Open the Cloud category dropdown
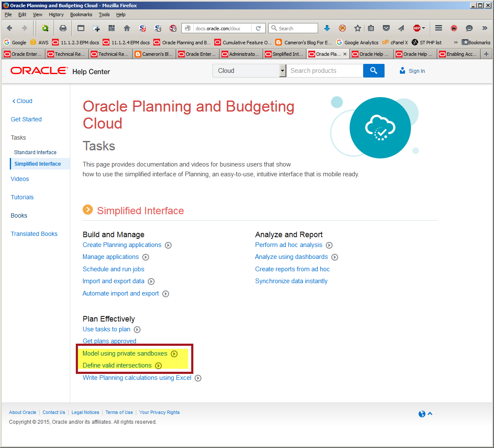The width and height of the screenshot is (494, 448). pyautogui.click(x=249, y=71)
